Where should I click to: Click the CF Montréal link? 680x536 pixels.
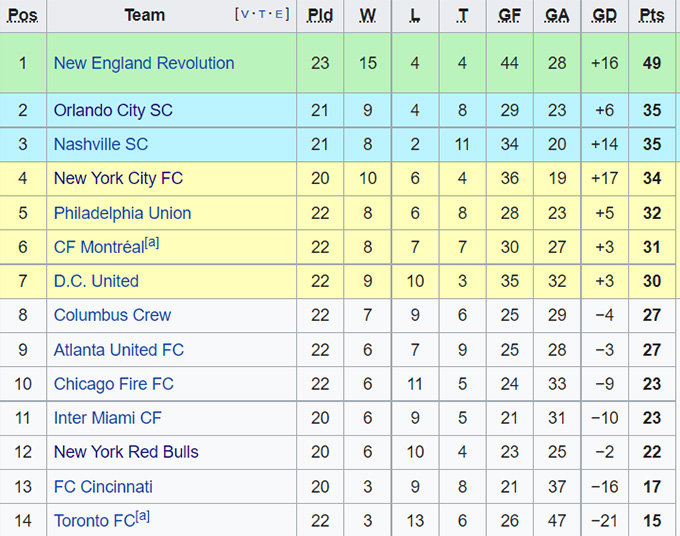(98, 248)
